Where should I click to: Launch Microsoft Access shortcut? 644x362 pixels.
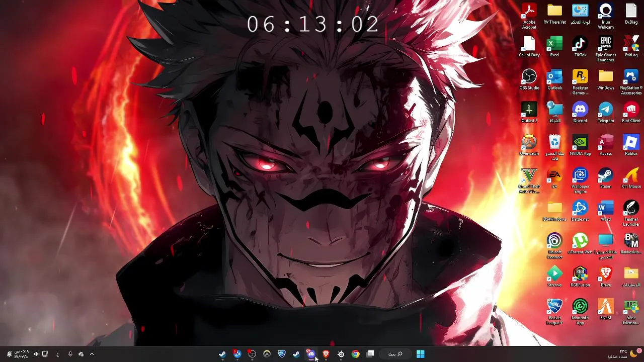coord(606,145)
